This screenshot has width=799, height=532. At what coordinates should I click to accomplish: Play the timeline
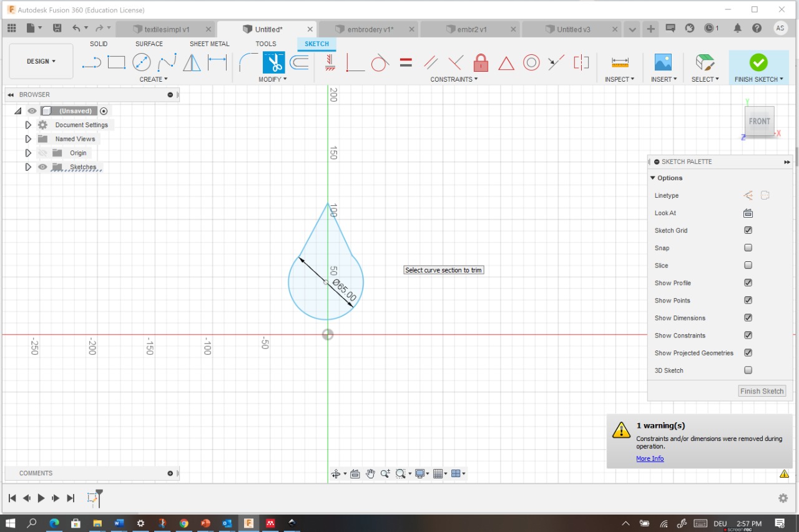(41, 498)
